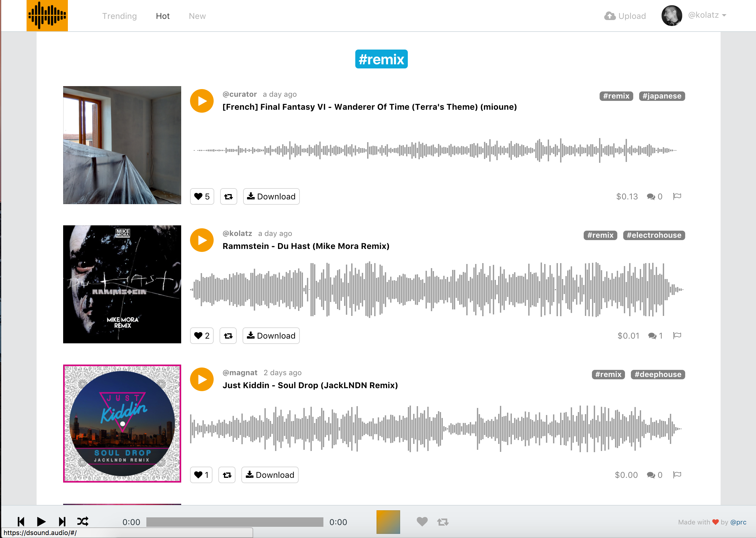Flag the Rammstein Du Hast remix
This screenshot has height=538, width=756.
(x=677, y=336)
